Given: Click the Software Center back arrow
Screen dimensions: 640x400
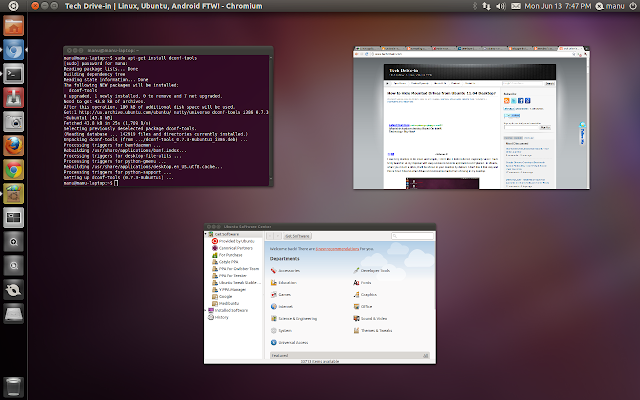Looking at the screenshot, I should tap(270, 236).
